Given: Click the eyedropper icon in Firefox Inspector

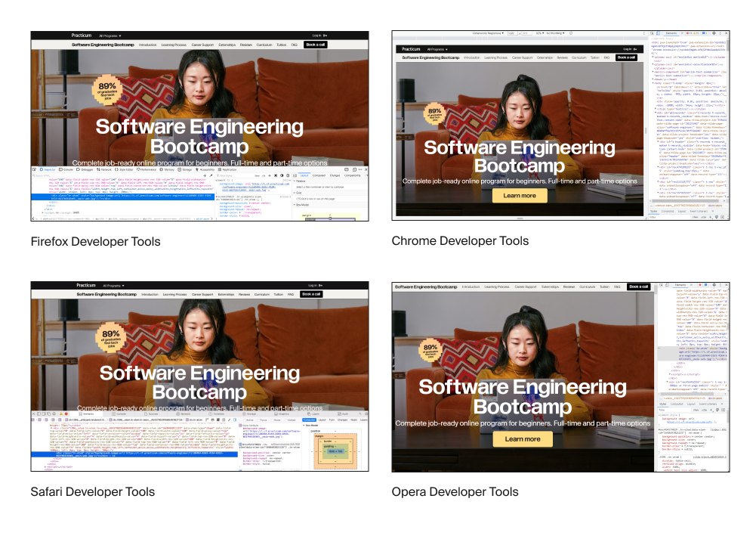Looking at the screenshot, I should tap(211, 175).
